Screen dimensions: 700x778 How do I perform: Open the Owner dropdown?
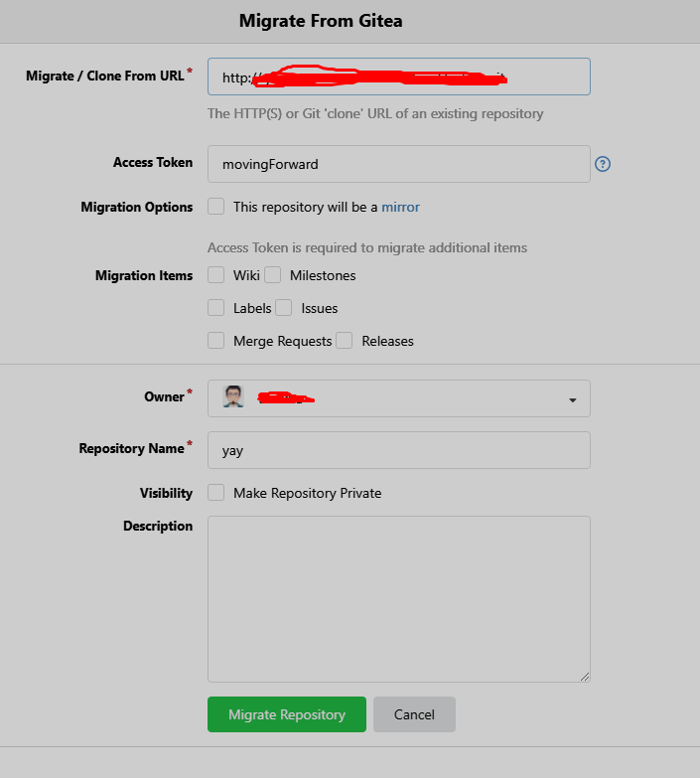pyautogui.click(x=398, y=398)
